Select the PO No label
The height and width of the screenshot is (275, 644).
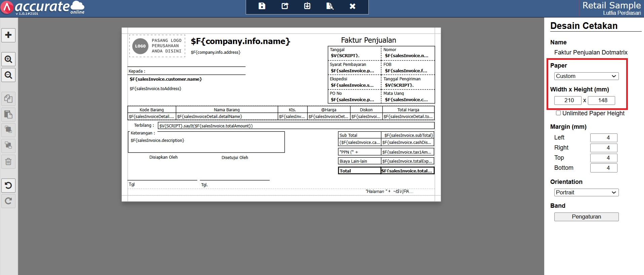336,93
